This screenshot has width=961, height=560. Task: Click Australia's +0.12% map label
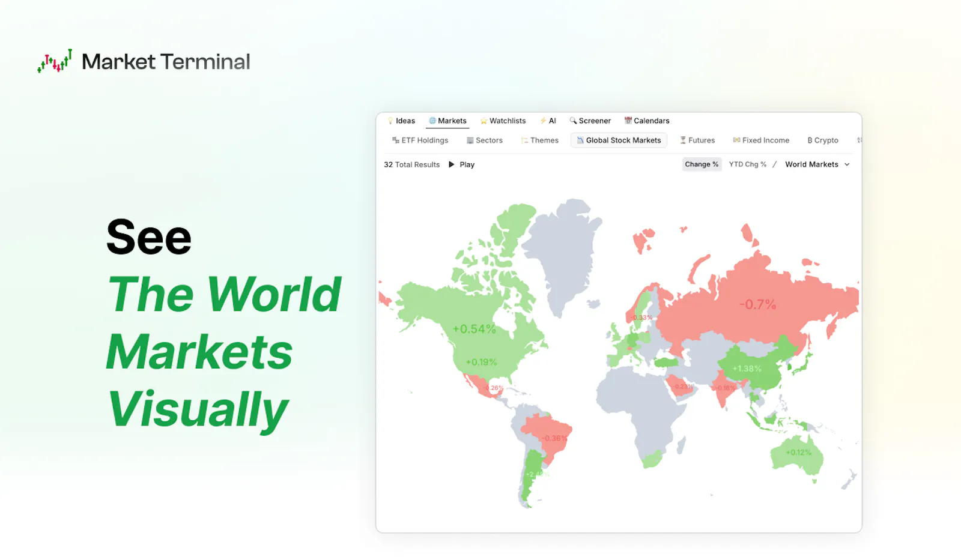(x=798, y=453)
